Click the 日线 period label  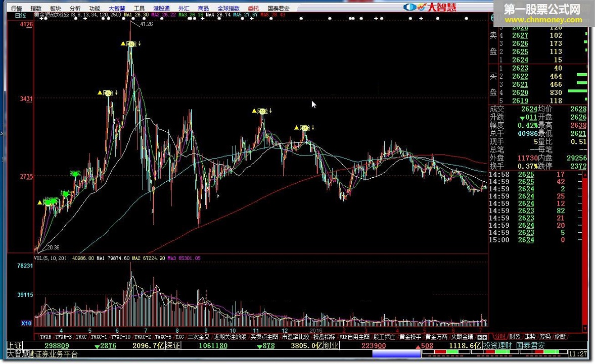pyautogui.click(x=21, y=16)
